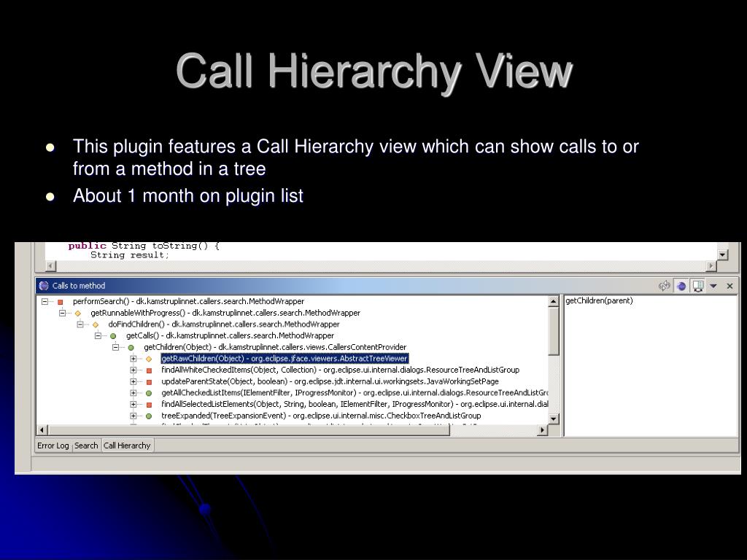Click the red square icon beside performSearch()

(61, 301)
